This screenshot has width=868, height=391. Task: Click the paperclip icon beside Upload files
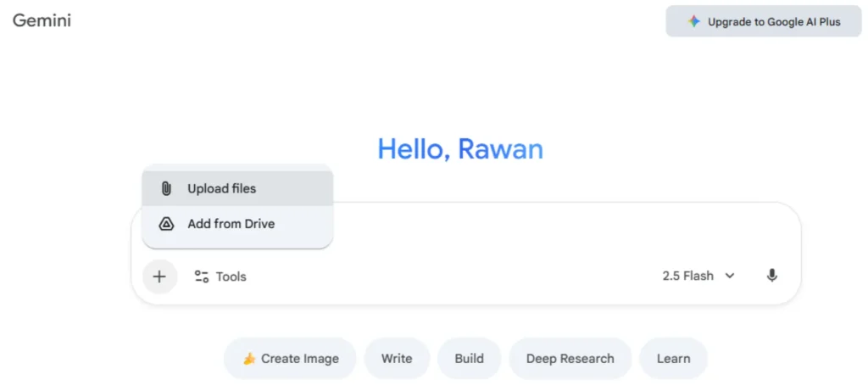pos(167,188)
